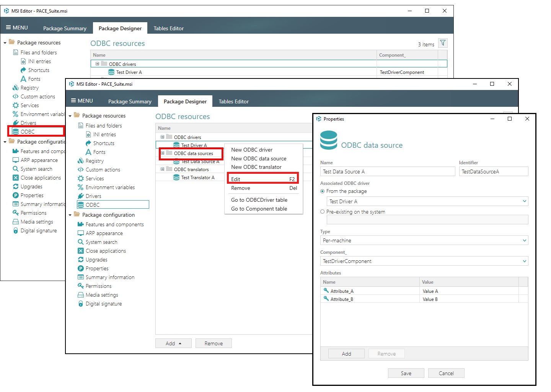
Task: Click Features and components icon in middle window
Action: 81,224
